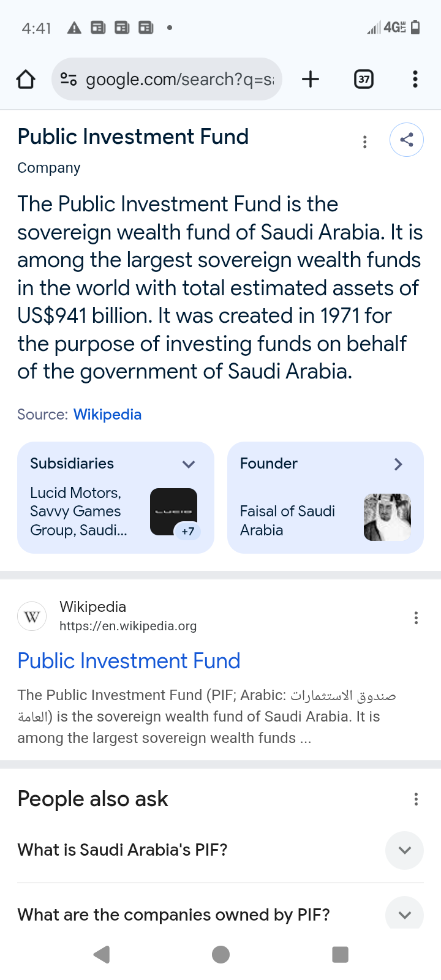This screenshot has height=980, width=441.
Task: Open knowledge panel more options menu
Action: [x=365, y=142]
